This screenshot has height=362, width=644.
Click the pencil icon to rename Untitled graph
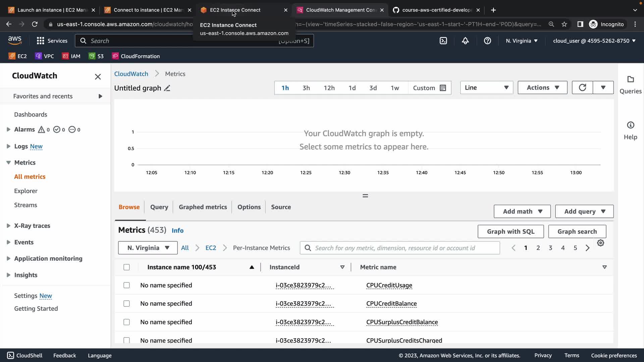pos(167,88)
